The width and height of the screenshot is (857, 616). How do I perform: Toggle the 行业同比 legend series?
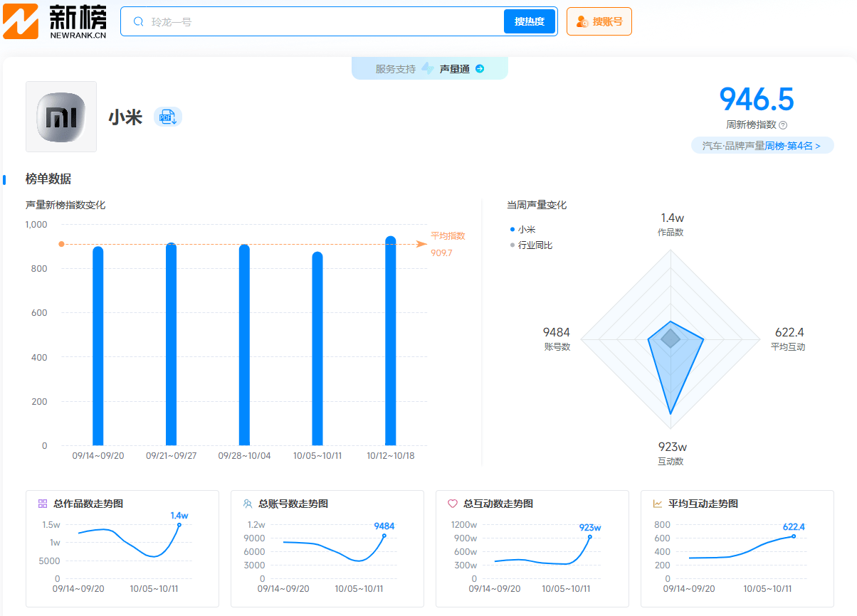coord(532,245)
